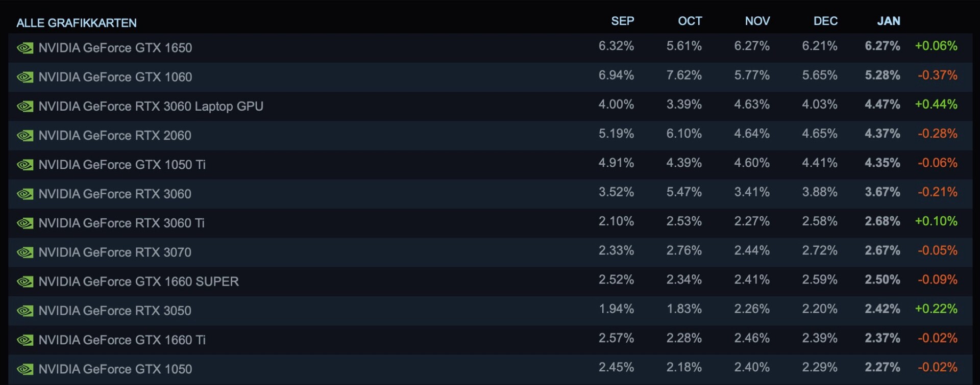
Task: Click NVIDIA icon next to GTX 1050 Ti
Action: coord(25,165)
